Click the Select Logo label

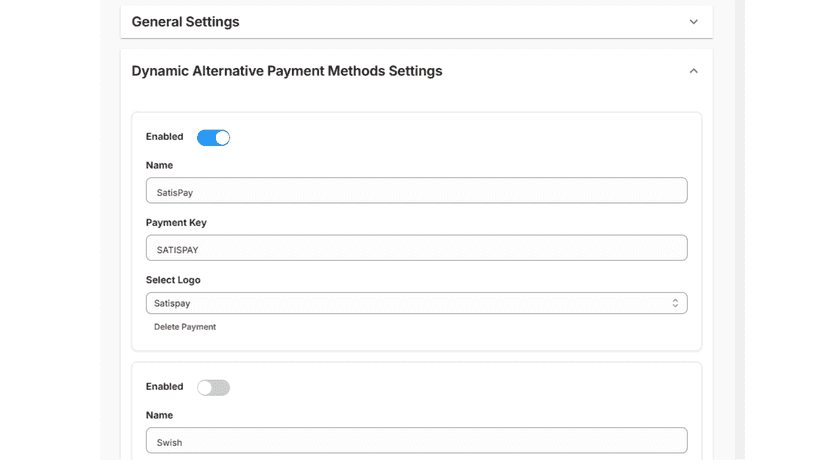(x=173, y=280)
